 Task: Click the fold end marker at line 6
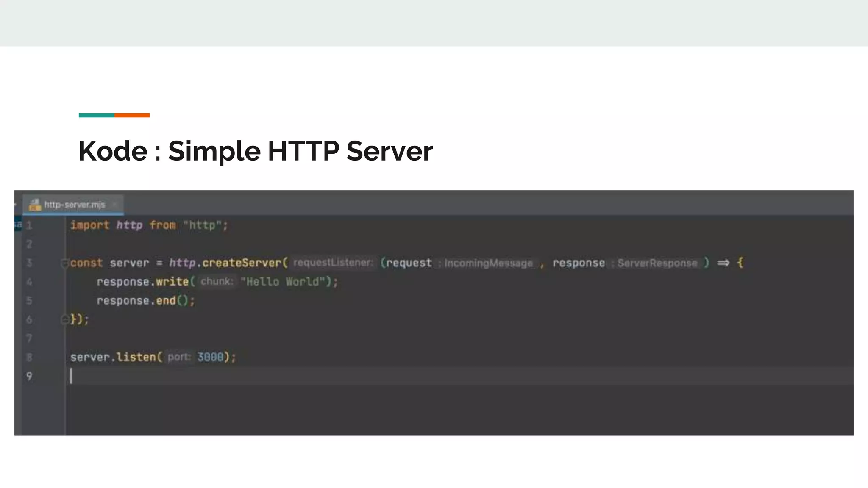pyautogui.click(x=64, y=319)
